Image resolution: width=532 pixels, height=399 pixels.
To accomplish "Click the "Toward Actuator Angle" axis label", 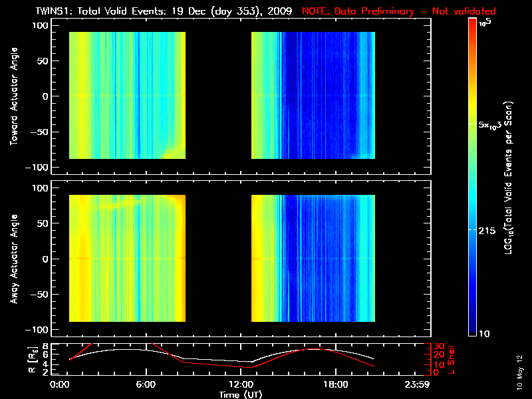I will 12,98.
